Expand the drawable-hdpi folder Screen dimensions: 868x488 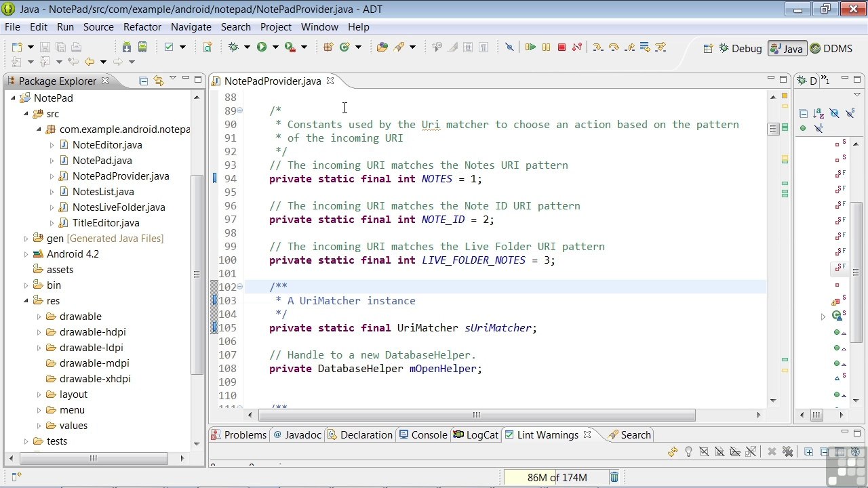tap(39, 331)
